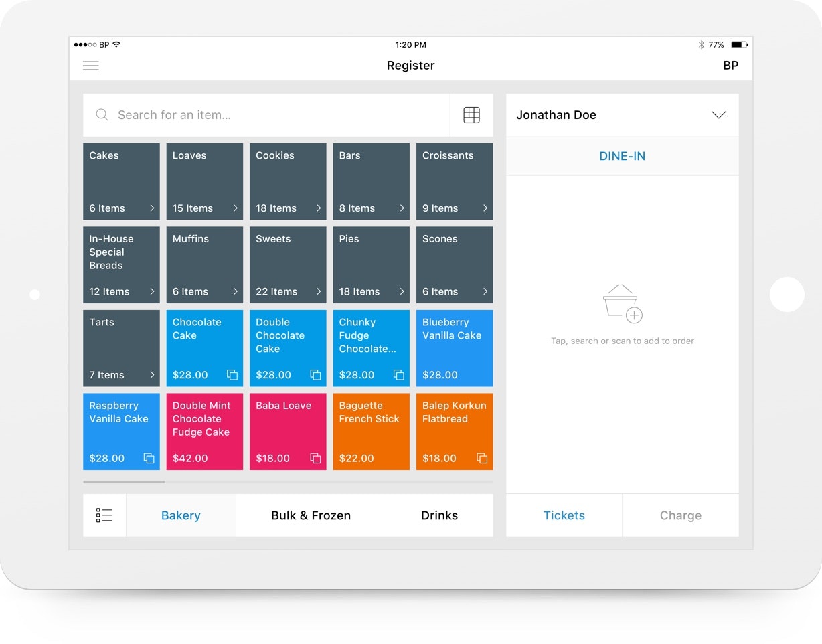Click the horizontal scrollbar under the item grid
The image size is (822, 644).
click(125, 482)
